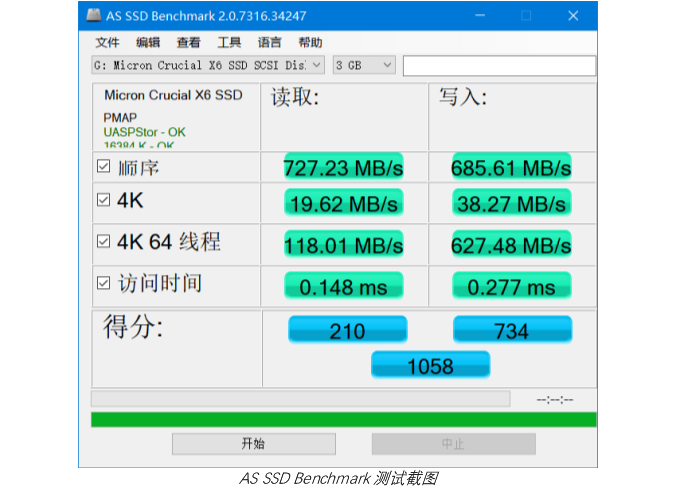This screenshot has height=490, width=681.
Task: Expand the 3 GB test size dropdown
Action: coord(364,65)
